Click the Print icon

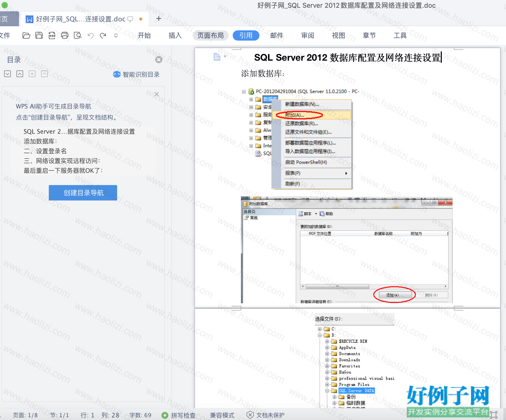65,35
